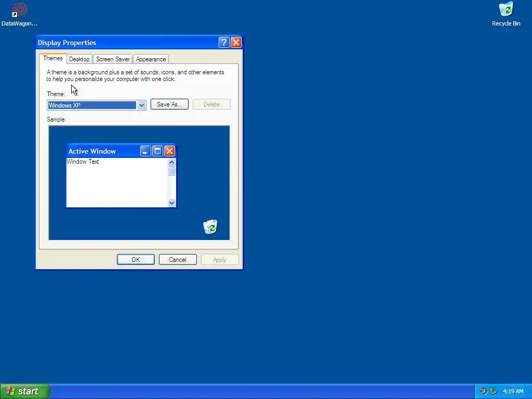Click the Window Text label in the sample
532x399 pixels.
click(x=83, y=162)
